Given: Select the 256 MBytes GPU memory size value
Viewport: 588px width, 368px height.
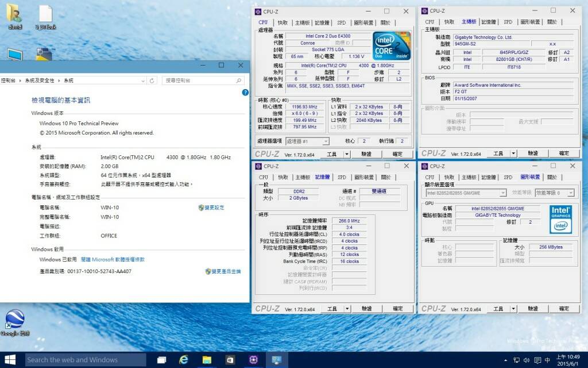Looking at the screenshot, I should (551, 247).
